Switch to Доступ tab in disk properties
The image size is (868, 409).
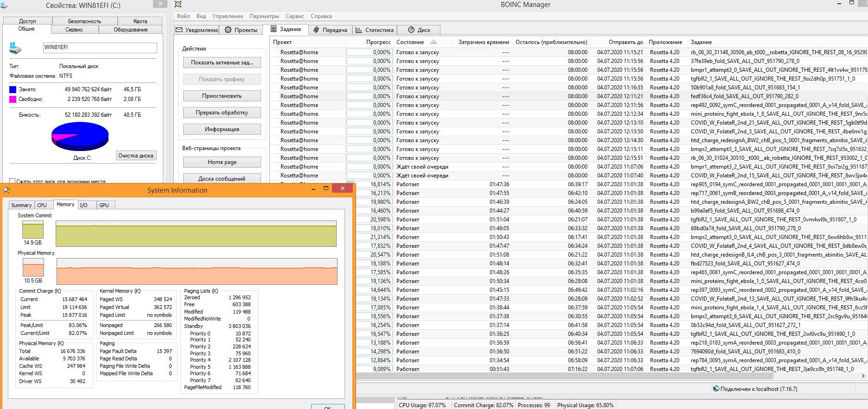(x=27, y=21)
